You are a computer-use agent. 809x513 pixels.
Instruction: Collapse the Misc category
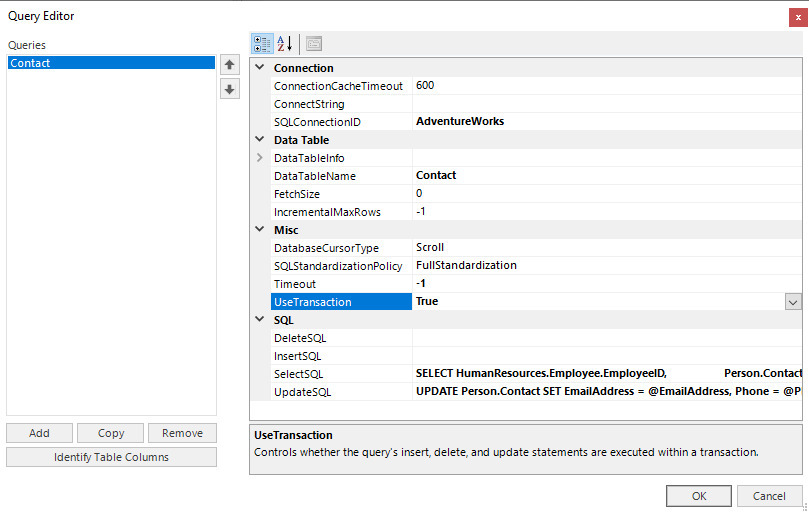pos(260,230)
